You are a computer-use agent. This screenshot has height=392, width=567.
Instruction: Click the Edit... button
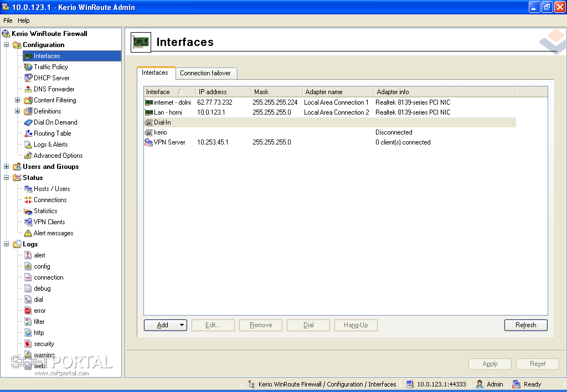point(213,325)
